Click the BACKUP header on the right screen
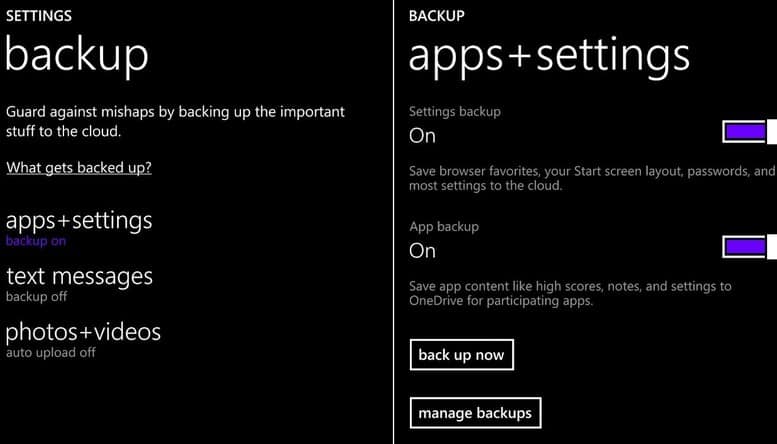777x444 pixels. click(437, 15)
